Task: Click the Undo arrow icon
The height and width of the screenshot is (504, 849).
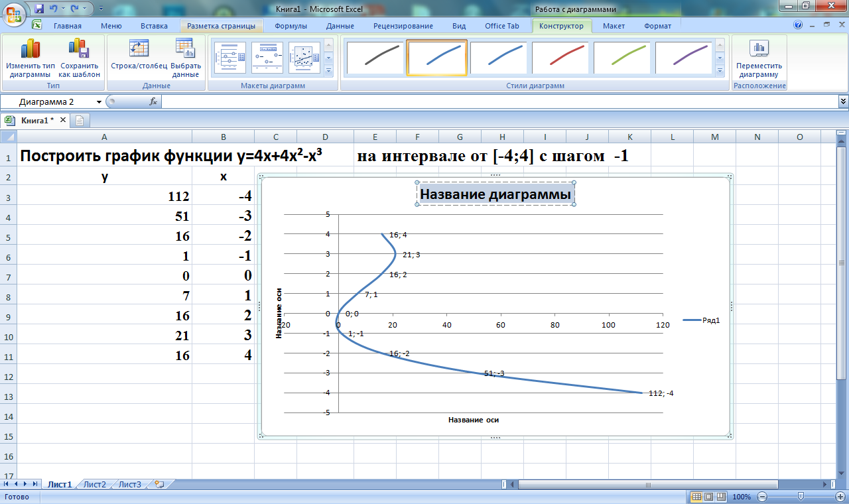Action: (53, 9)
